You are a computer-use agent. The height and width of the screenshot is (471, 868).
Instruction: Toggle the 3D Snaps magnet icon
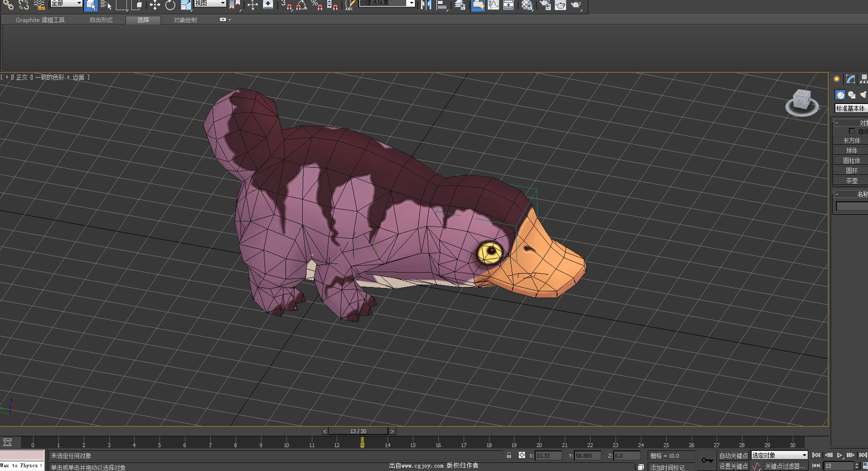coord(286,5)
